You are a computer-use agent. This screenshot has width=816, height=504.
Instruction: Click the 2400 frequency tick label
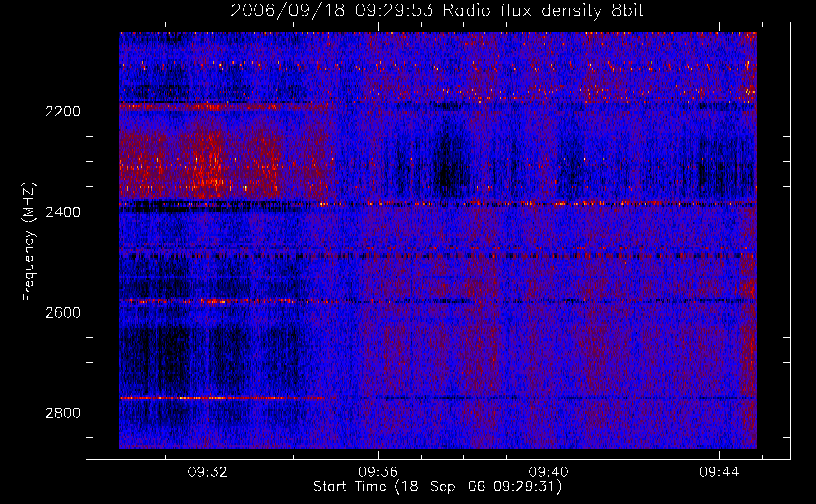pos(63,212)
